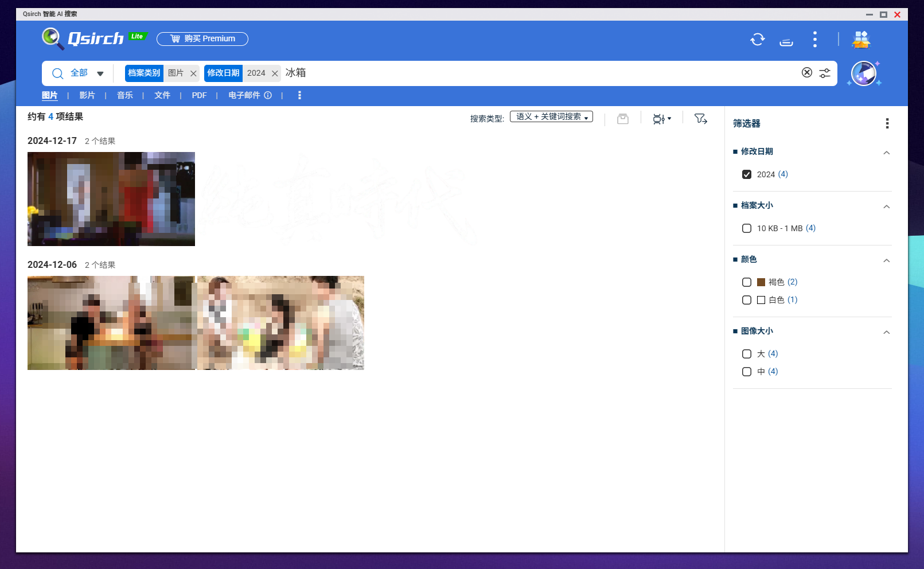Switch to the PDF tab

click(x=199, y=95)
